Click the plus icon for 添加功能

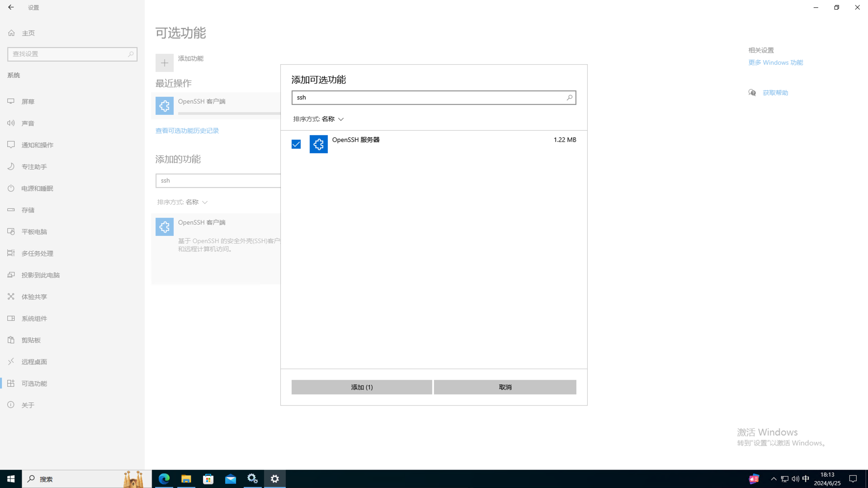[x=165, y=63]
